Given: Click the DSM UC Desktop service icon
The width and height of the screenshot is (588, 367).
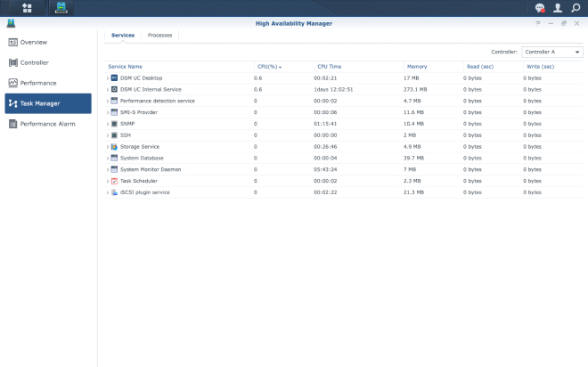Looking at the screenshot, I should (x=114, y=77).
